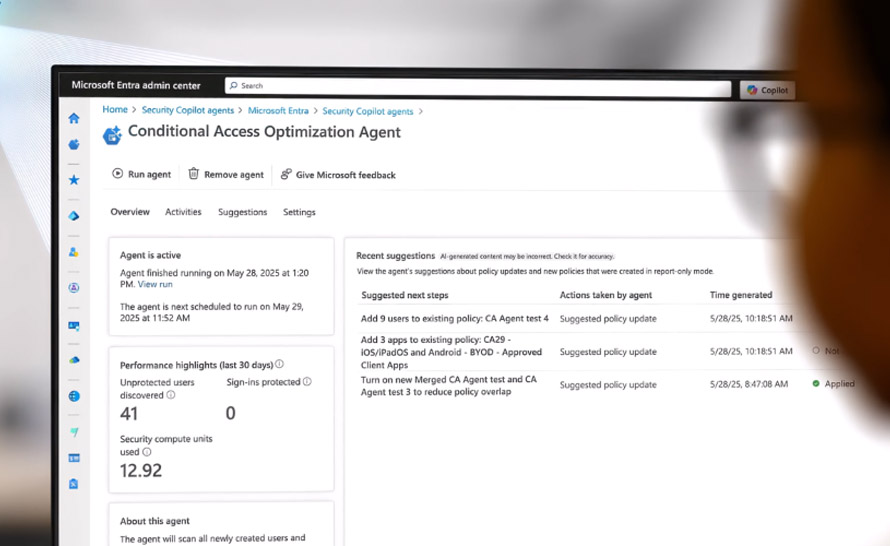Open the Copilot button
Image resolution: width=890 pixels, height=546 pixels.
tap(767, 90)
